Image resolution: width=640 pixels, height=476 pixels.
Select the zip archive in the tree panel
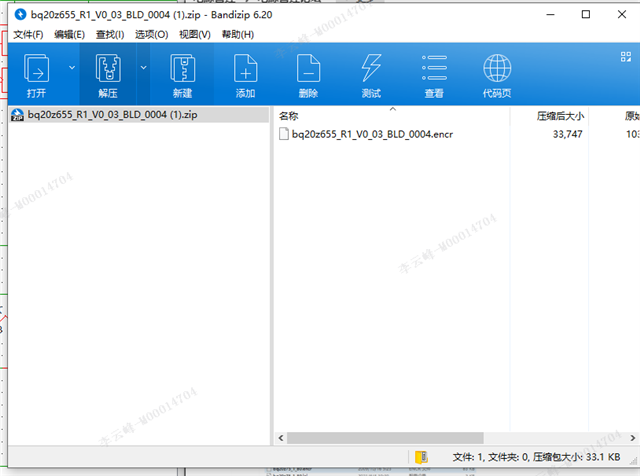coord(139,115)
